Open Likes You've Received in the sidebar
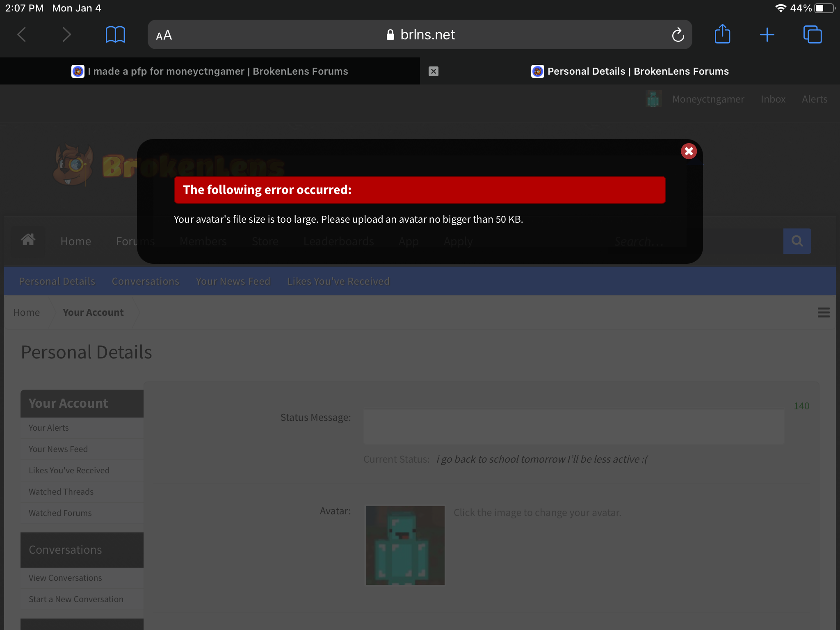The width and height of the screenshot is (840, 630). pyautogui.click(x=69, y=470)
